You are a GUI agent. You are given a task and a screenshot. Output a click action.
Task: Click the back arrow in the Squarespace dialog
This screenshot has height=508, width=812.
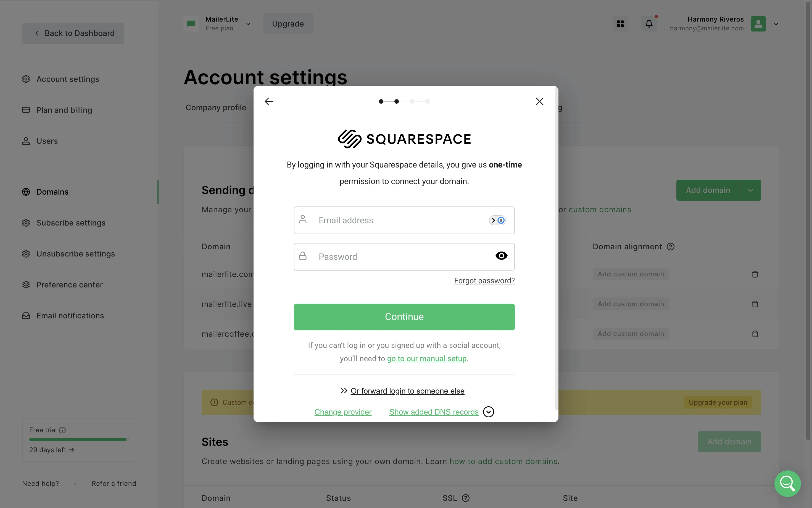click(x=269, y=101)
